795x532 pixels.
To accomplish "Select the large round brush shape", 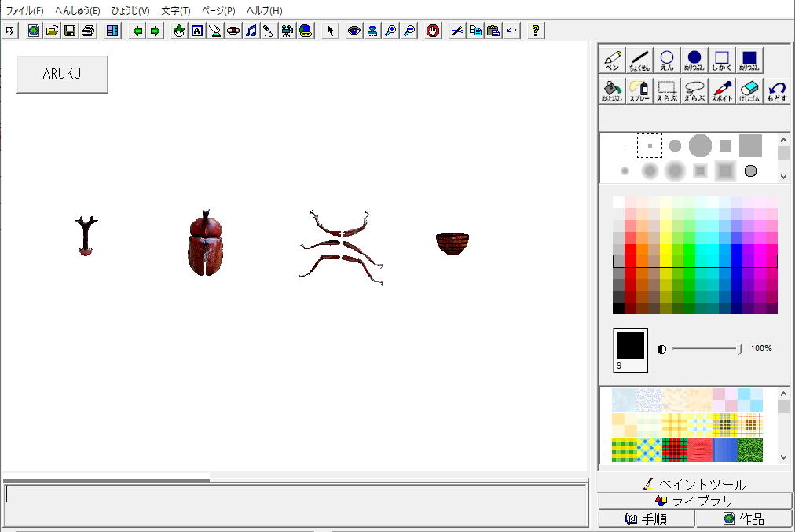I will click(x=700, y=145).
